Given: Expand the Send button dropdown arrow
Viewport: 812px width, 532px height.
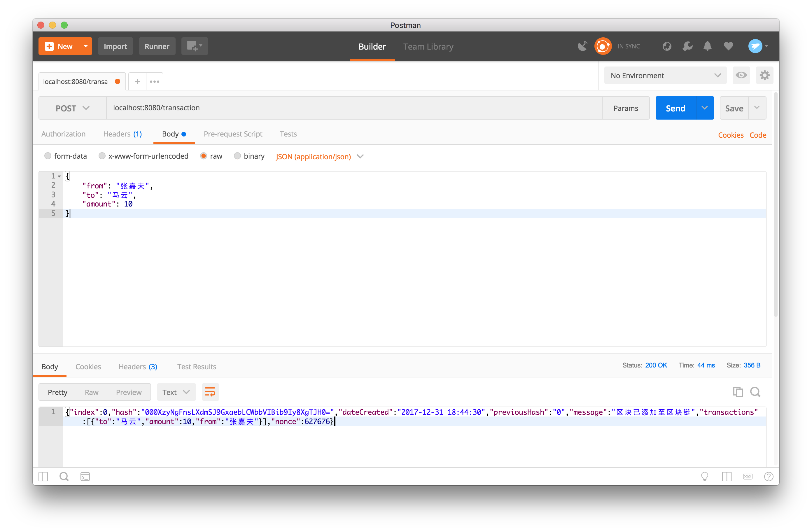Looking at the screenshot, I should pos(705,108).
